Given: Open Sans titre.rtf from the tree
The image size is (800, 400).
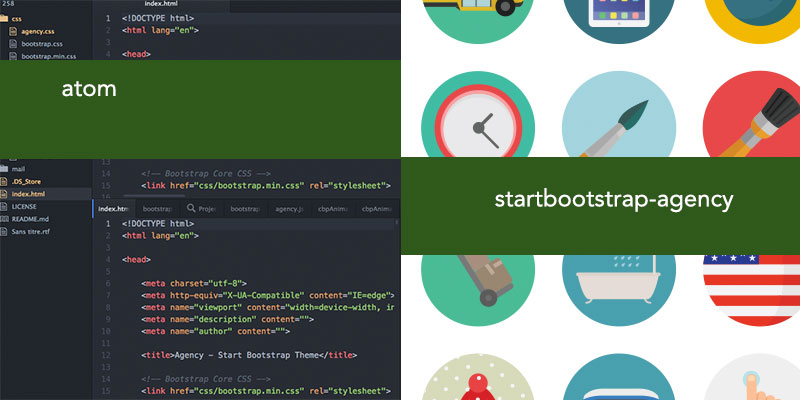Looking at the screenshot, I should (31, 231).
